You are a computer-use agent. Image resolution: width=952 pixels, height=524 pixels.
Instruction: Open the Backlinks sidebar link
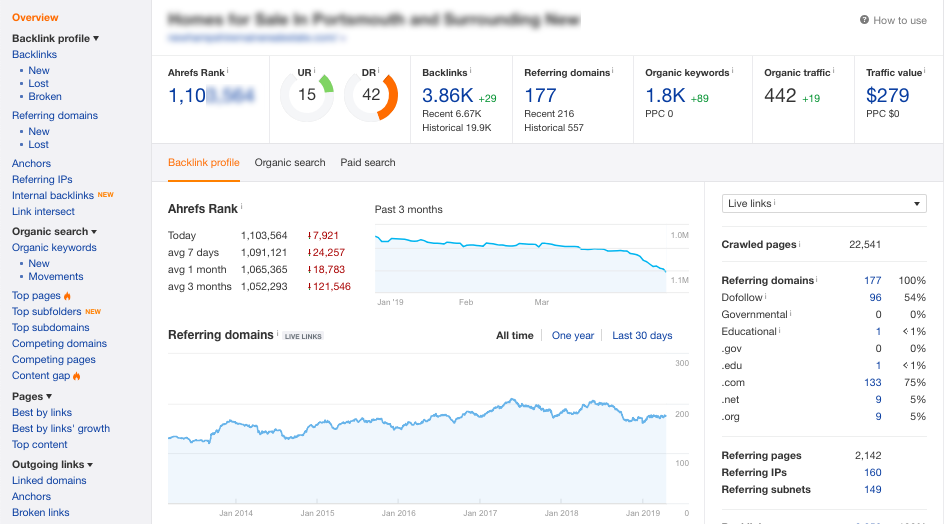(34, 55)
